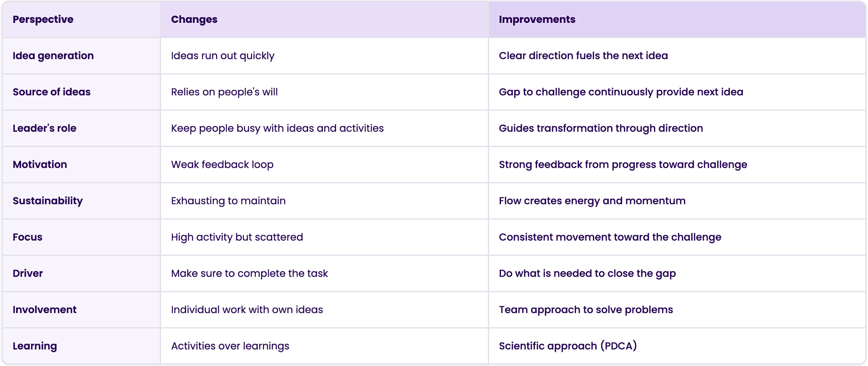This screenshot has width=868, height=366.
Task: Click the Learning row label
Action: click(35, 346)
